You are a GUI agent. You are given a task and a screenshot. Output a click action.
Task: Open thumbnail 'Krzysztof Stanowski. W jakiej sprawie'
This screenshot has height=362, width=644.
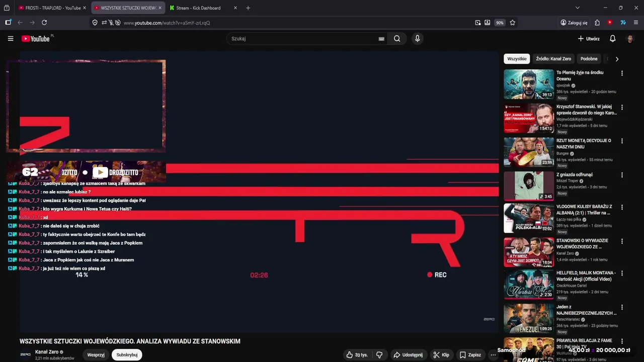pos(529,118)
